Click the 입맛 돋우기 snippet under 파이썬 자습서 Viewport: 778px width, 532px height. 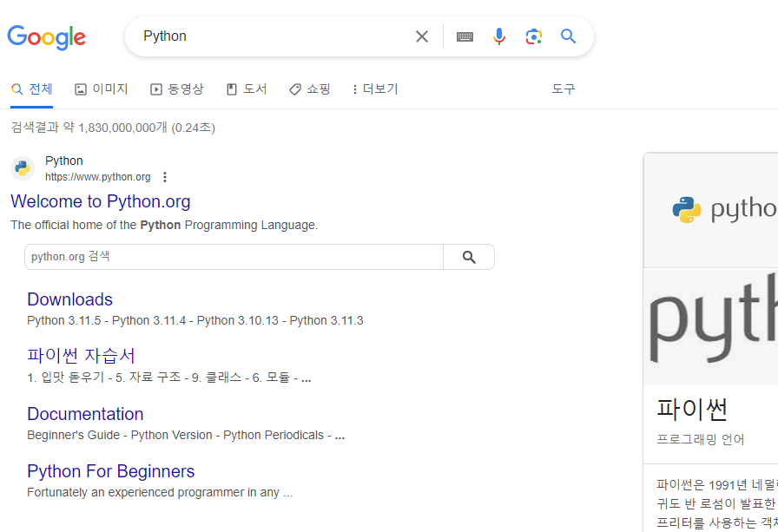click(x=168, y=378)
